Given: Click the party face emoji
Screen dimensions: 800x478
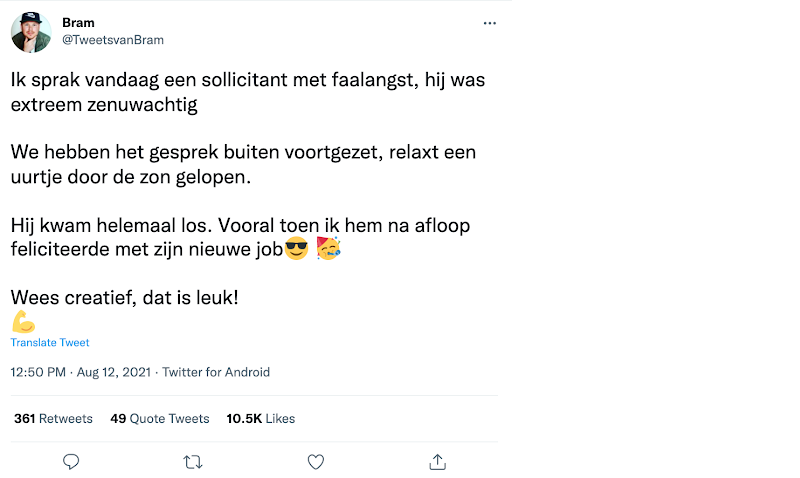Looking at the screenshot, I should click(x=328, y=247).
